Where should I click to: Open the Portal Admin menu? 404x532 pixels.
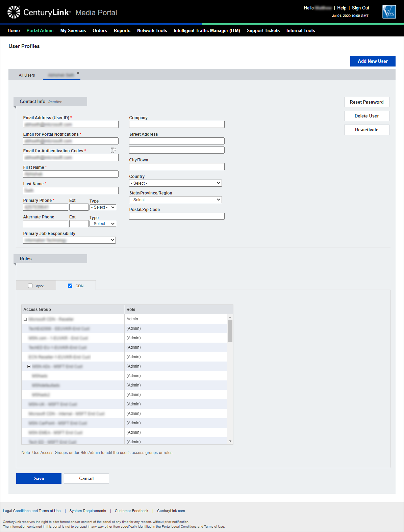(x=40, y=30)
